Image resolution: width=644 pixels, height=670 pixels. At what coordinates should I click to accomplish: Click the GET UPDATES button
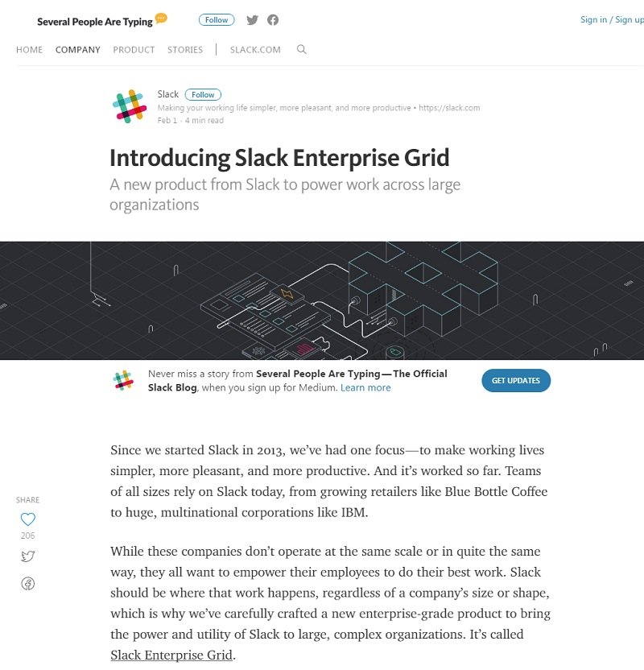pyautogui.click(x=516, y=380)
